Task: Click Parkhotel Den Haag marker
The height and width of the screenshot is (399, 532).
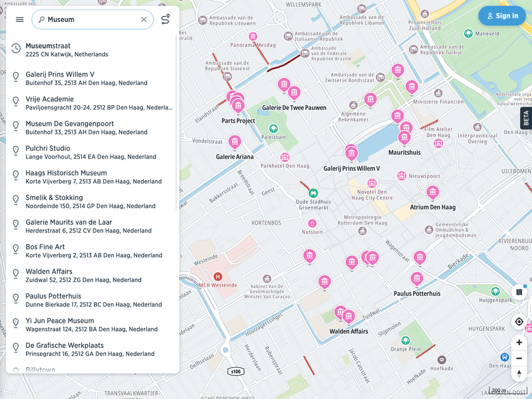Action: point(285,157)
